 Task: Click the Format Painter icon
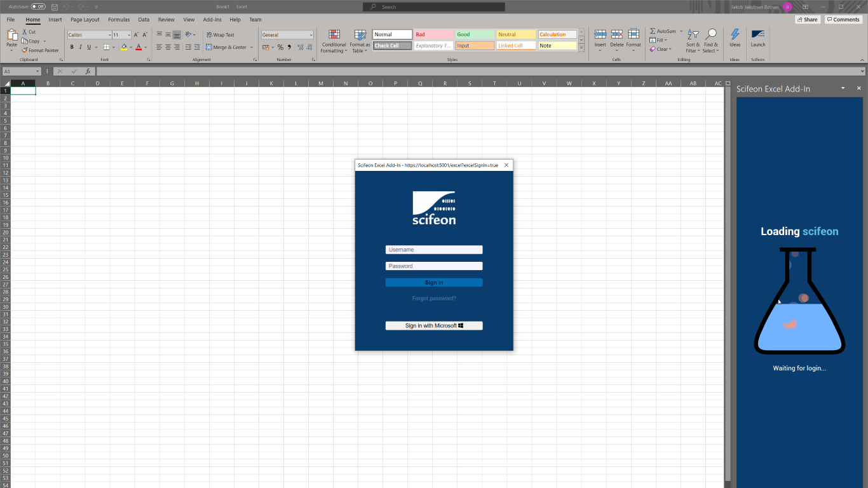click(x=25, y=50)
